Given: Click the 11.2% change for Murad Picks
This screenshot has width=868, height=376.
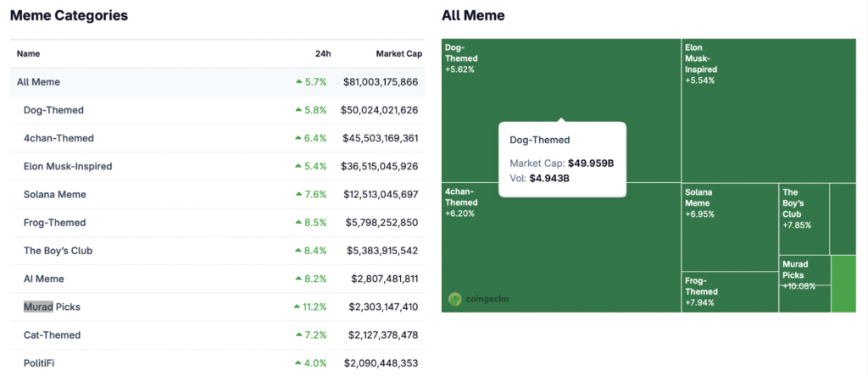Looking at the screenshot, I should [x=310, y=307].
